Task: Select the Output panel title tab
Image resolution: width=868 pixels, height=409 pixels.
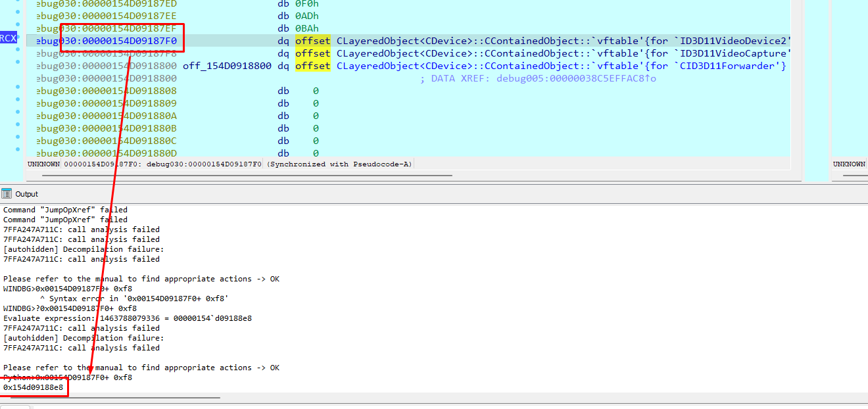Action: pyautogui.click(x=27, y=194)
